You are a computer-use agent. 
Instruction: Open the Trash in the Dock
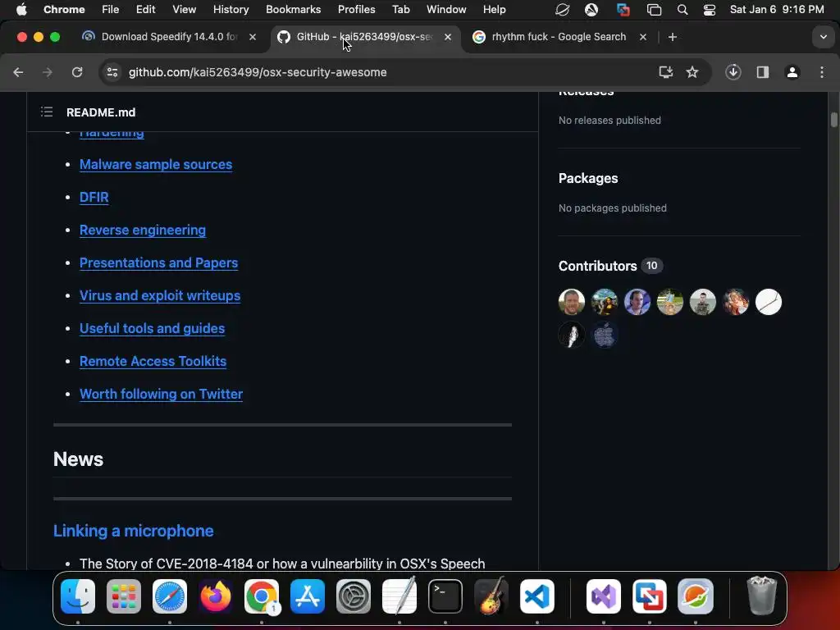tap(761, 596)
